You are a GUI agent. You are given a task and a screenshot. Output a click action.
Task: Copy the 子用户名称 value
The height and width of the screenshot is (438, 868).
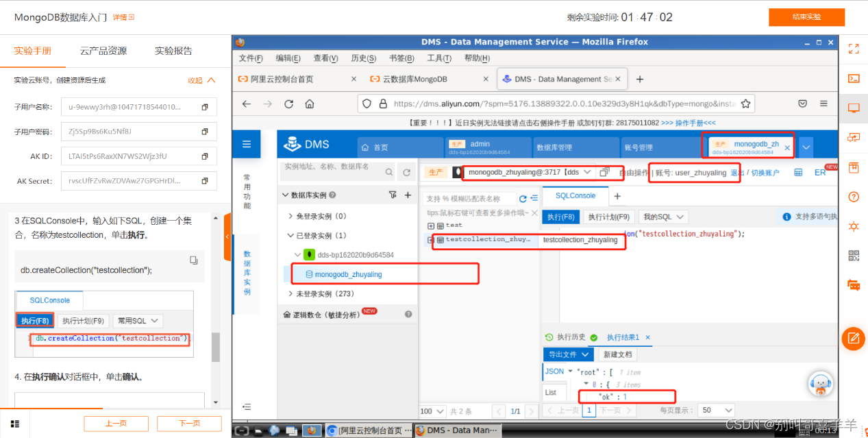tap(204, 107)
